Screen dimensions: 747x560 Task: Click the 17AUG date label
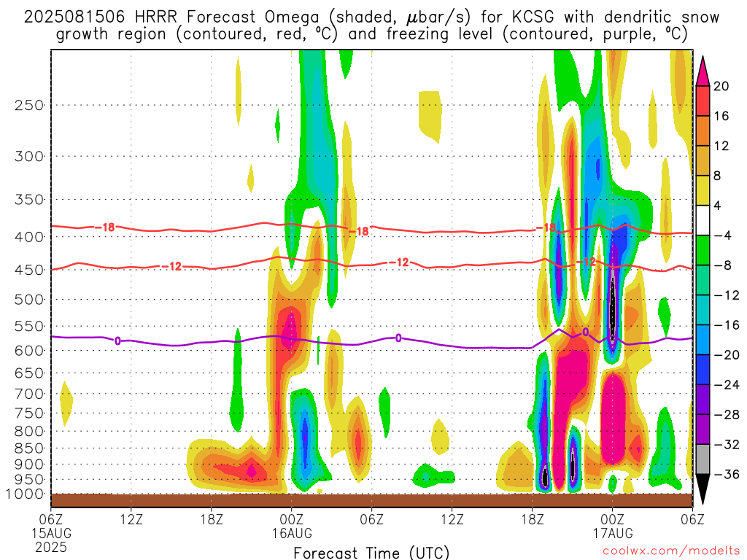(x=613, y=533)
